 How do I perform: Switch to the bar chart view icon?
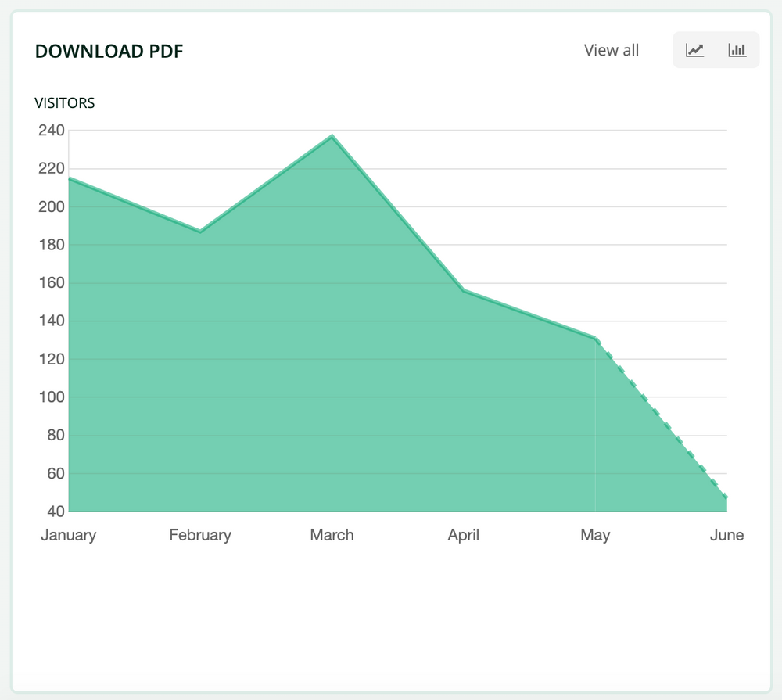pos(736,48)
